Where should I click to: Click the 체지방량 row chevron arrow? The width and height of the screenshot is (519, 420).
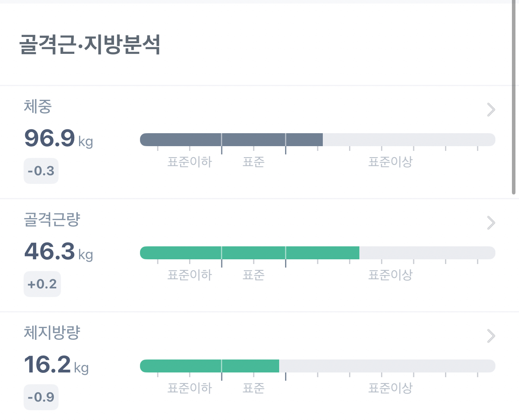491,336
